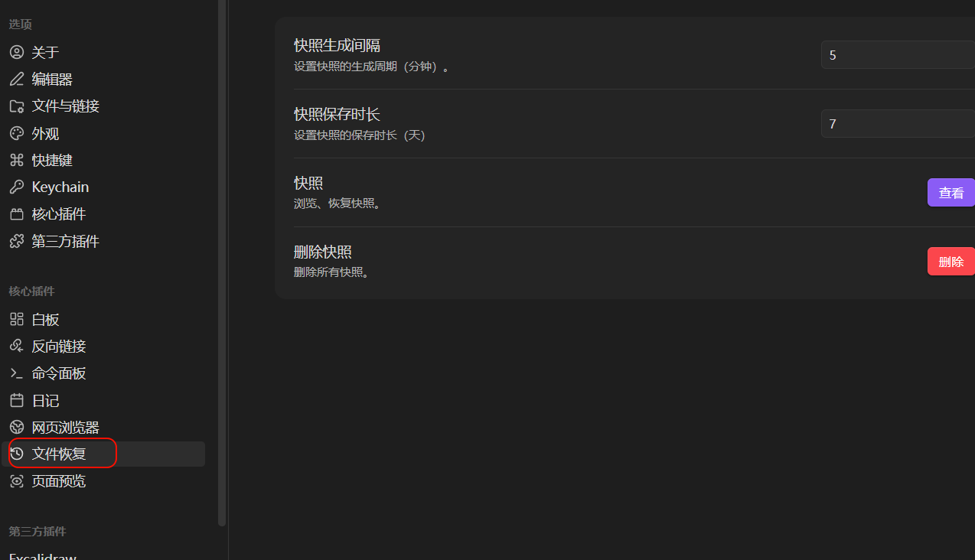Viewport: 975px width, 560px height.
Task: Click the 快照生成间隔 input field
Action: [x=897, y=55]
